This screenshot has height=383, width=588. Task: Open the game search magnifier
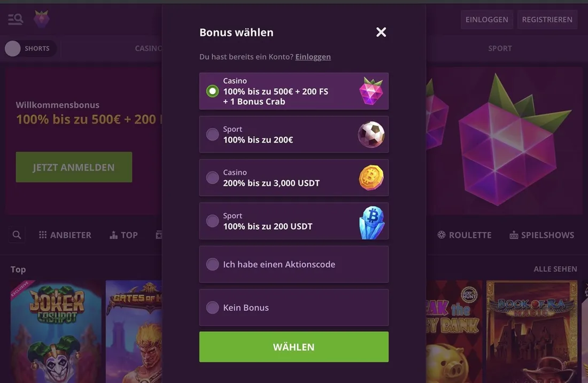17,235
